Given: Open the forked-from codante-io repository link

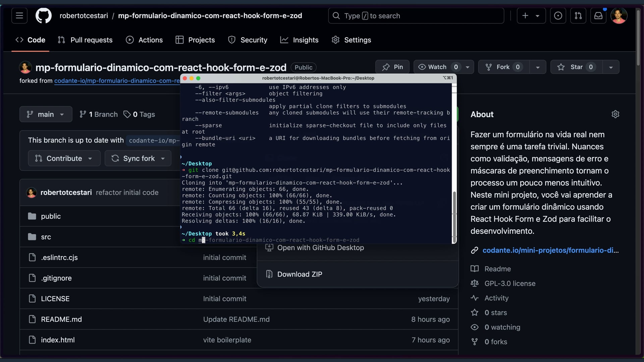Looking at the screenshot, I should [x=117, y=81].
